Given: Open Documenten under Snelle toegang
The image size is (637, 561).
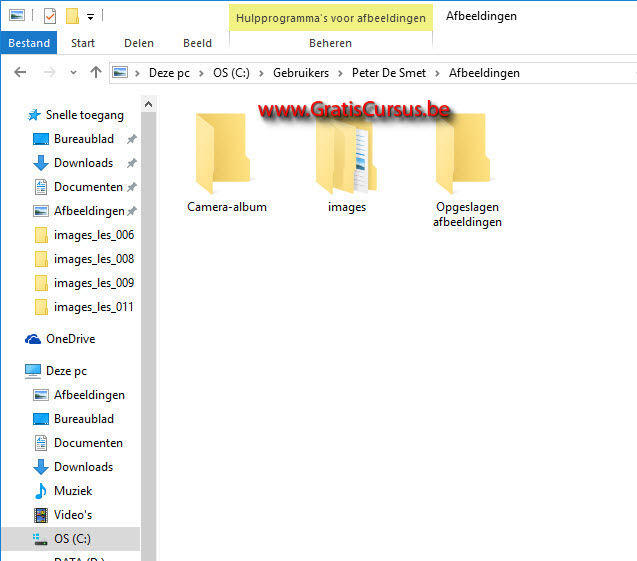Looking at the screenshot, I should (88, 187).
